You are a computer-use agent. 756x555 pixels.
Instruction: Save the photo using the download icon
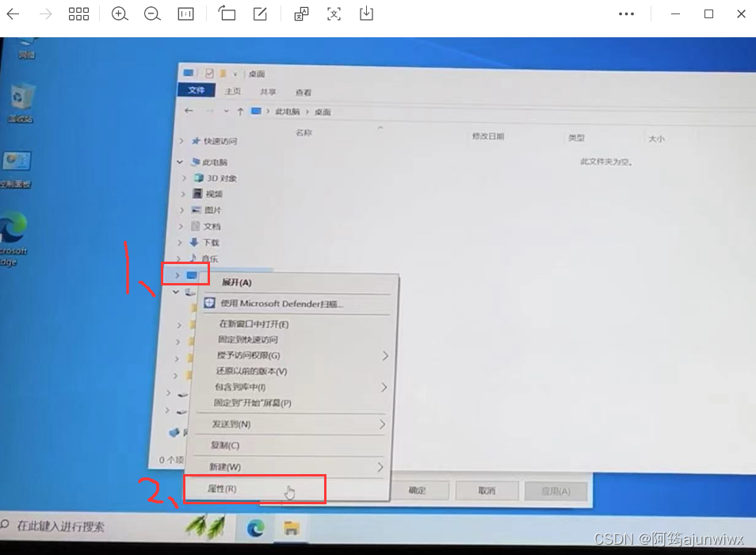[x=366, y=13]
